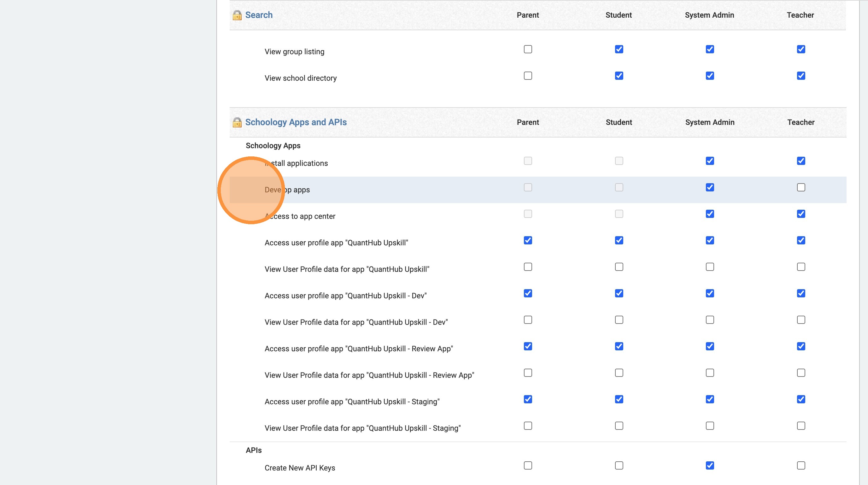Uncheck QuantHub Upskill - Staging access for System Admin
868x485 pixels.
(x=710, y=399)
